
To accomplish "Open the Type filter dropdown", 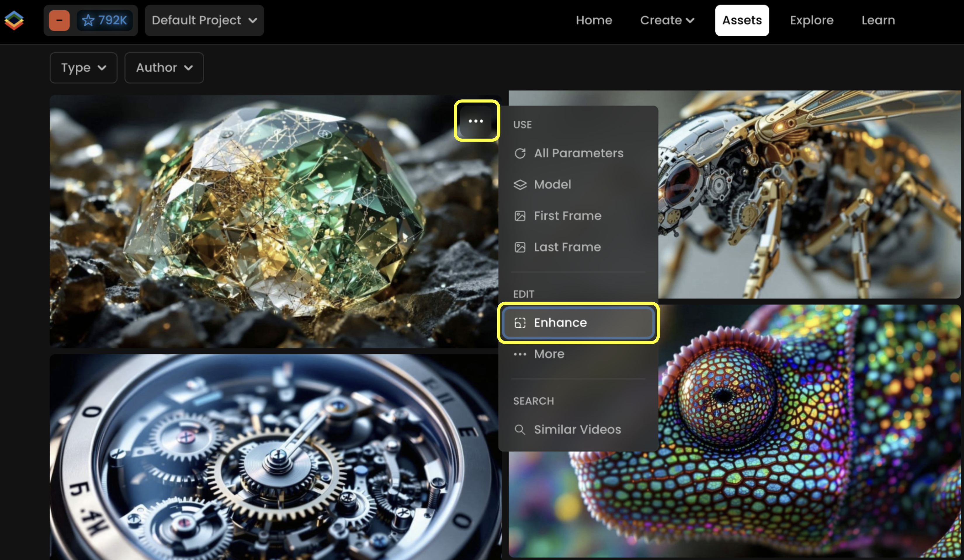I will 83,68.
